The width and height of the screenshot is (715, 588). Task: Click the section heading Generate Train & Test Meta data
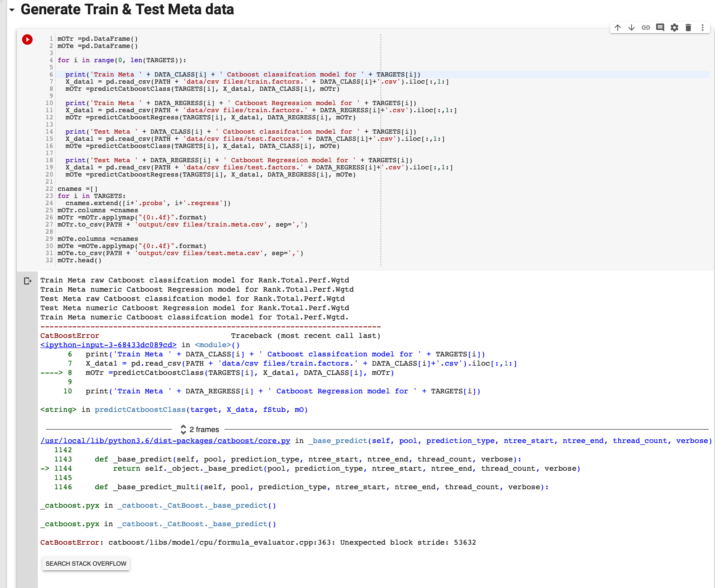pos(127,10)
